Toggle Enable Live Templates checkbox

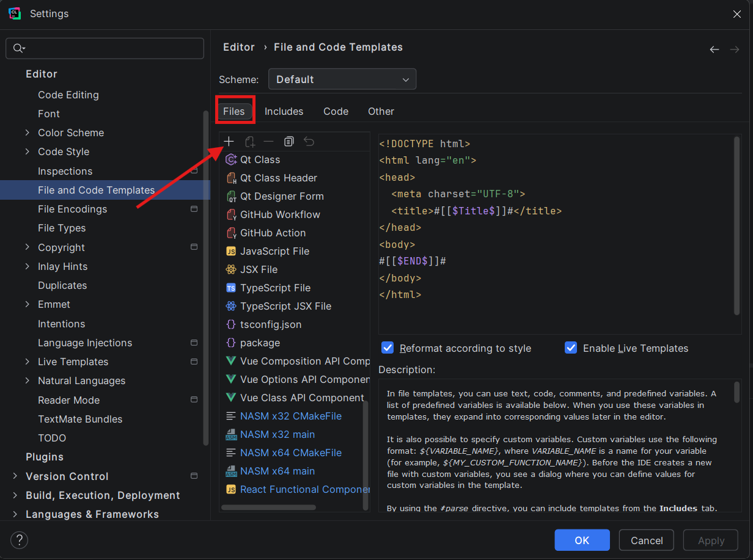click(x=571, y=347)
